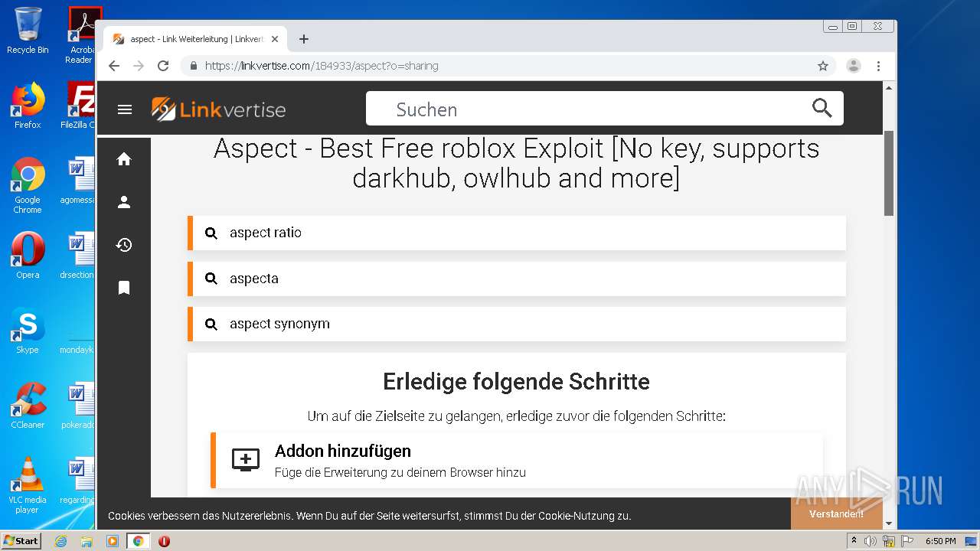Click the scrollbar down arrow
980x551 pixels.
tap(889, 523)
